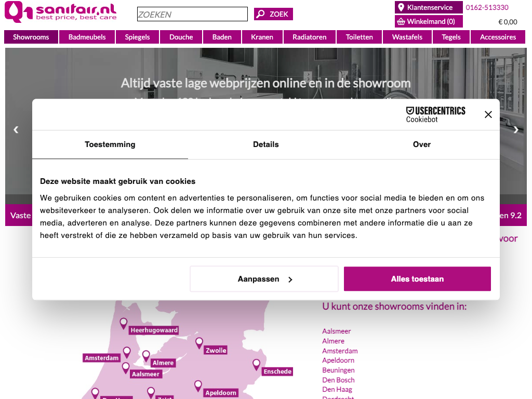Click the shopping basket Winkelmand icon
The height and width of the screenshot is (399, 532).
[x=401, y=21]
